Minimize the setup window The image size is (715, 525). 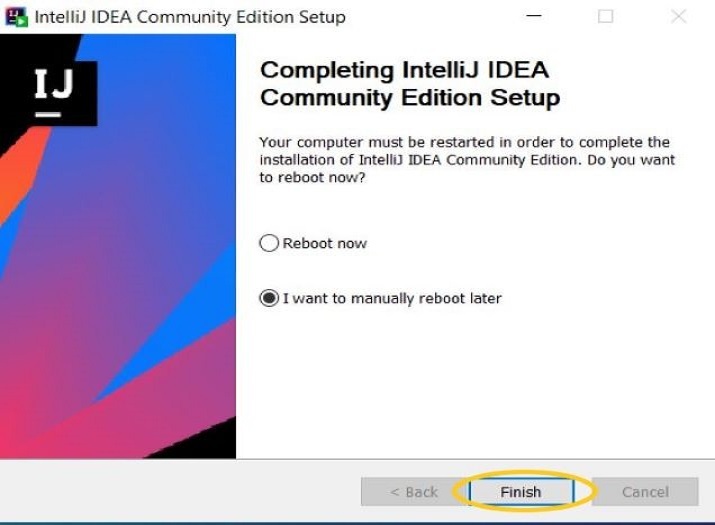click(534, 17)
